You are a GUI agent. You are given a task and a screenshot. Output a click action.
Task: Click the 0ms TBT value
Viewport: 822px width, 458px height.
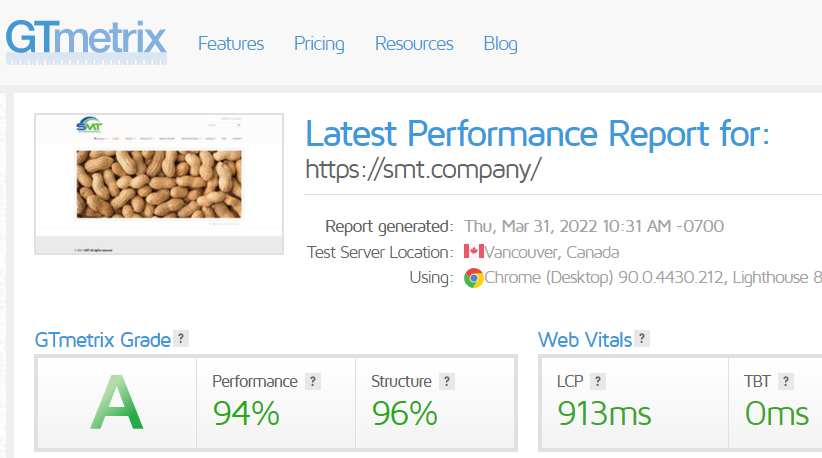776,413
